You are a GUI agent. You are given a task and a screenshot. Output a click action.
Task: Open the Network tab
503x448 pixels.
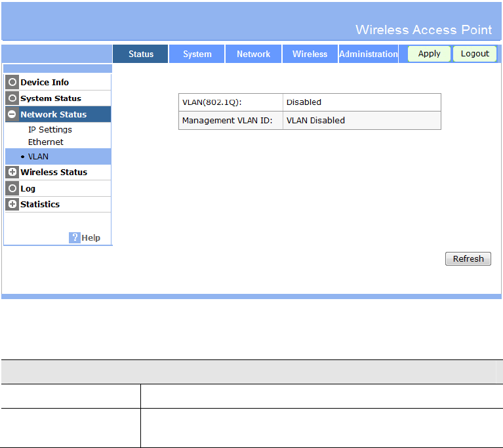click(253, 54)
